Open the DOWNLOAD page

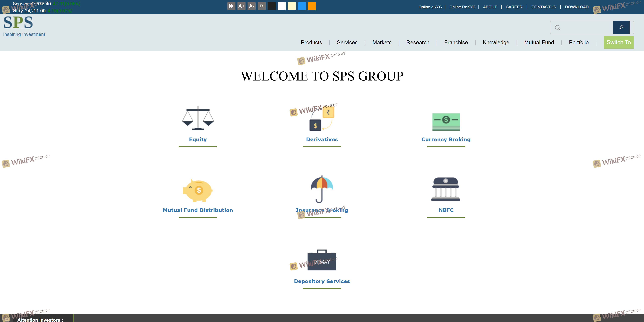[x=577, y=7]
